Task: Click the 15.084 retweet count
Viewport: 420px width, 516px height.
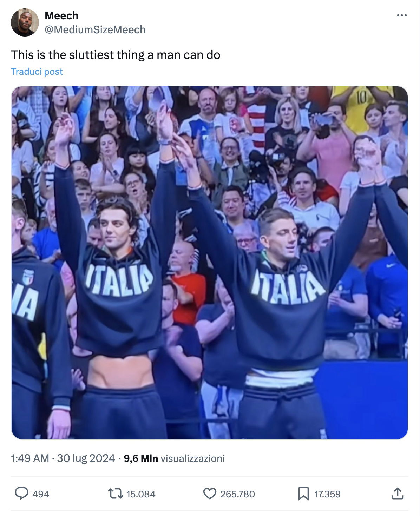Action: click(141, 494)
